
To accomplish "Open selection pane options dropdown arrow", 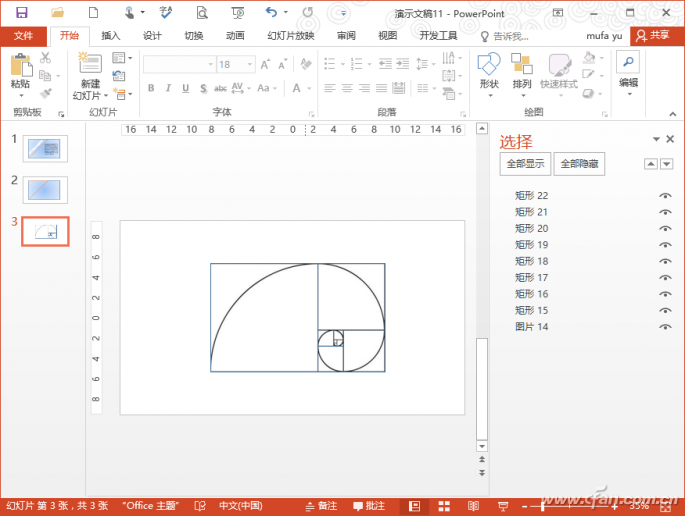I will [656, 140].
